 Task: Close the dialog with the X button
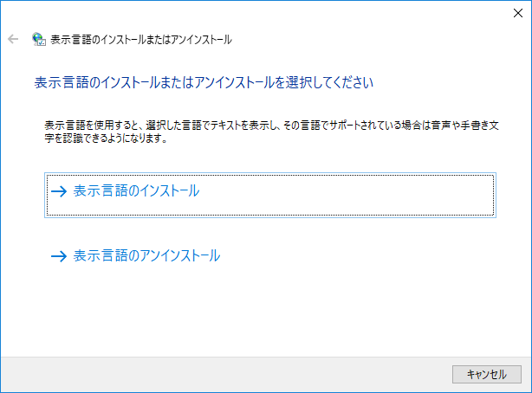tap(517, 13)
